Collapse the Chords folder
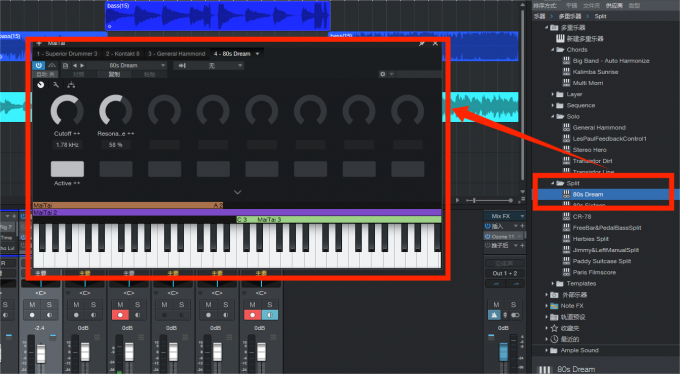The image size is (680, 374). click(x=552, y=50)
